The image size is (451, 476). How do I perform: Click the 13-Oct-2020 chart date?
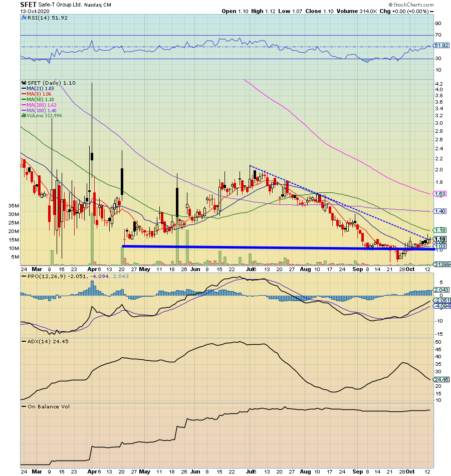(x=35, y=11)
